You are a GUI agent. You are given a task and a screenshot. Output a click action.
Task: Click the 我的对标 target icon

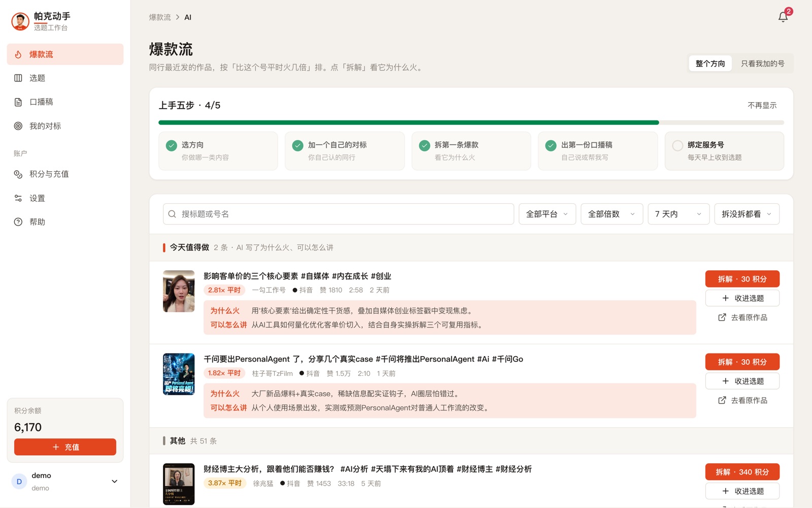[18, 126]
